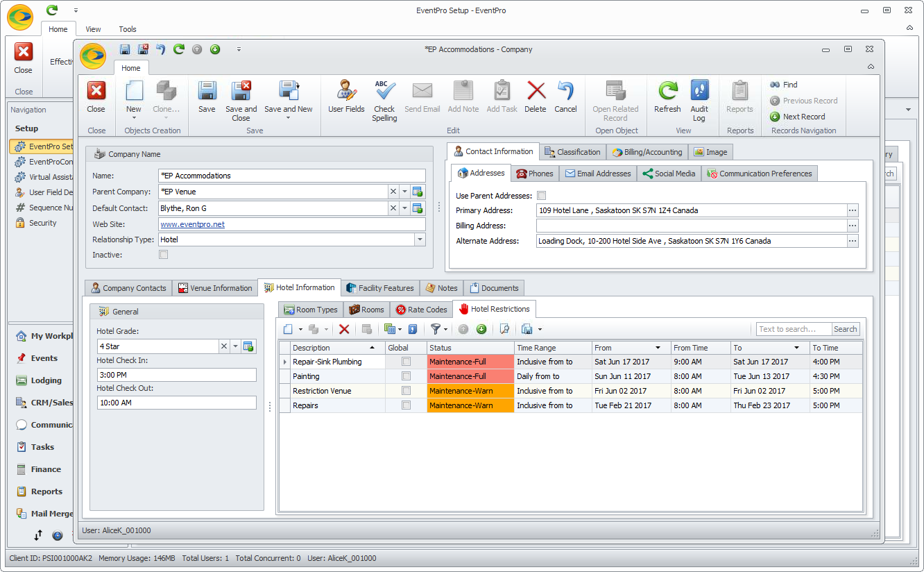Open Parent Company lookup list icon
The width and height of the screenshot is (924, 572).
tap(418, 192)
